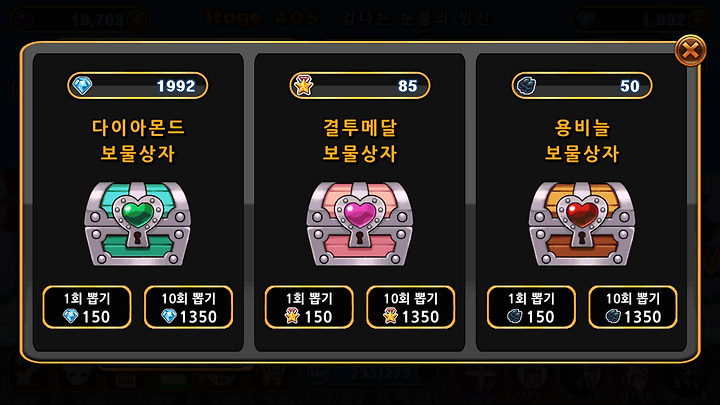This screenshot has width=720, height=405.
Task: Click the 결투메달 보물상자 title
Action: coord(360,140)
